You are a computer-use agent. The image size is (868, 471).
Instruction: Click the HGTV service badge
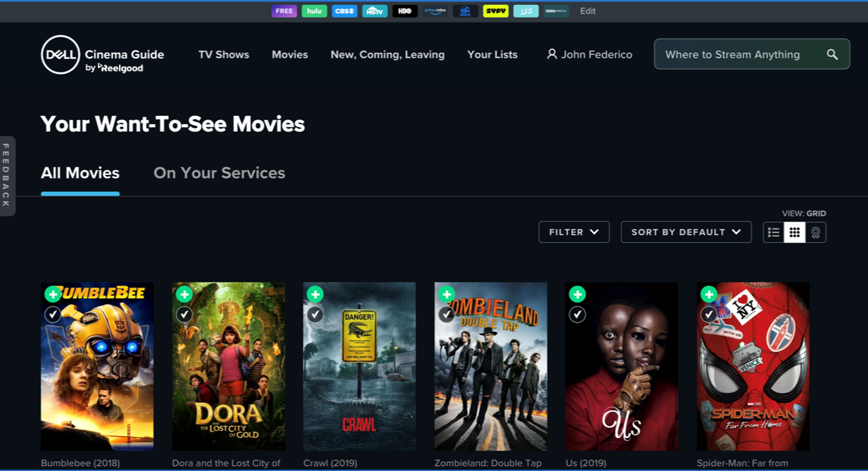[x=375, y=11]
